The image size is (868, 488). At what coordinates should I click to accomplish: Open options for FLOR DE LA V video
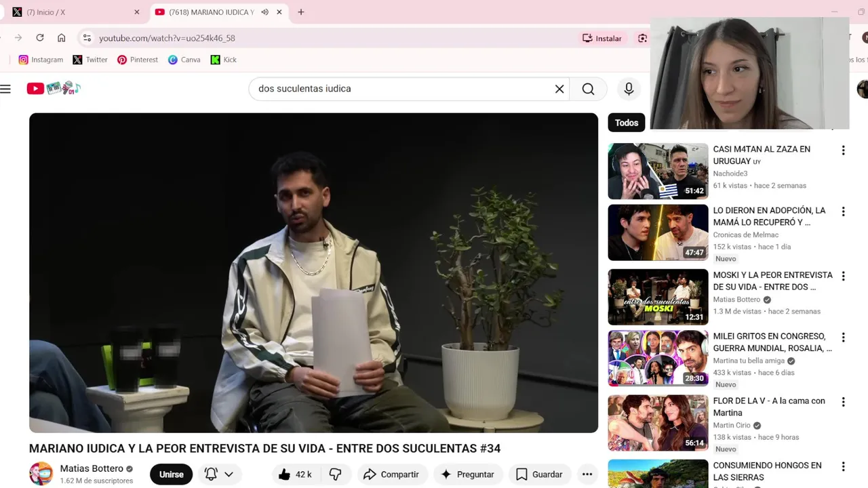(843, 402)
